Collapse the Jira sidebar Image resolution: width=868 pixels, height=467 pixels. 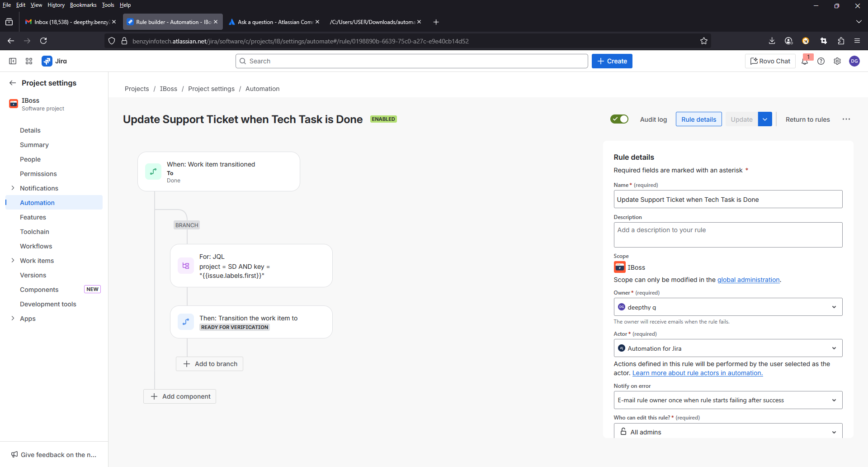click(x=13, y=61)
